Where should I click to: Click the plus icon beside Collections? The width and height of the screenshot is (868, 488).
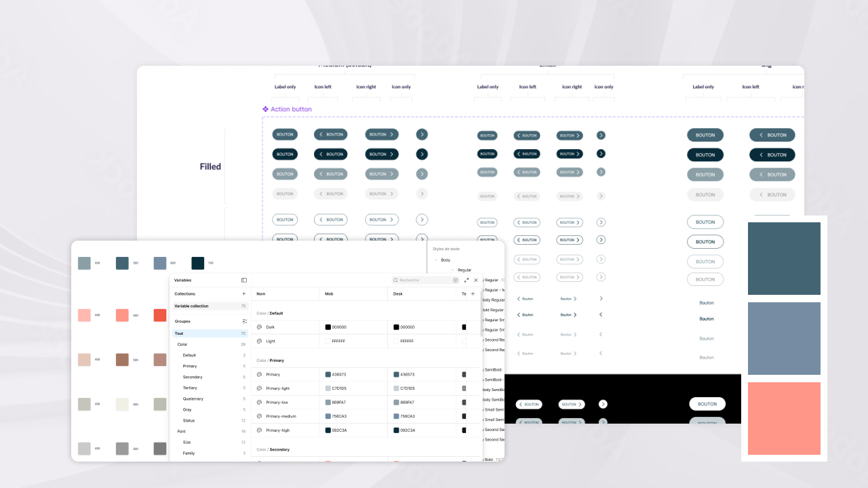pos(243,293)
